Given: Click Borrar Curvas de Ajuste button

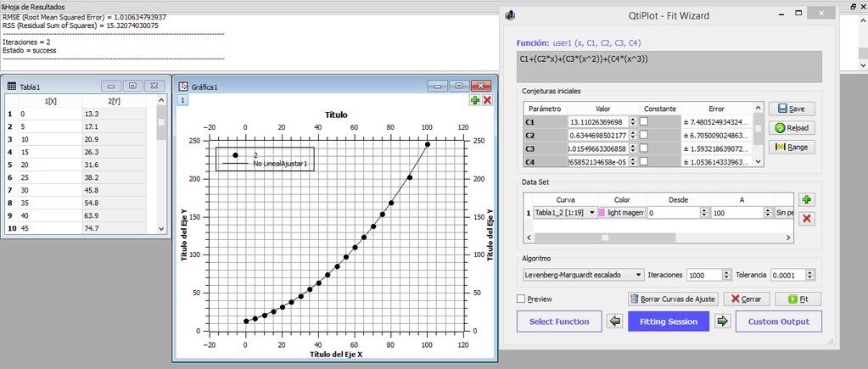Looking at the screenshot, I should 673,299.
